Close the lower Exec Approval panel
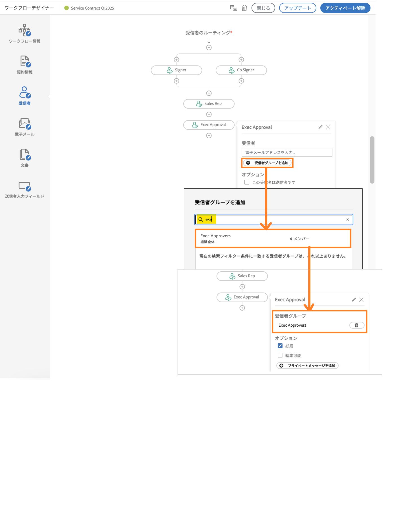 [x=361, y=300]
